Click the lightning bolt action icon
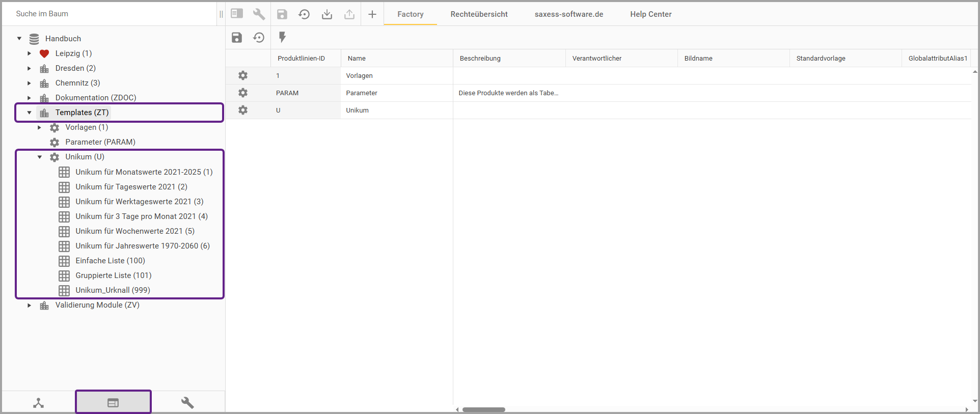The image size is (980, 414). [x=282, y=37]
